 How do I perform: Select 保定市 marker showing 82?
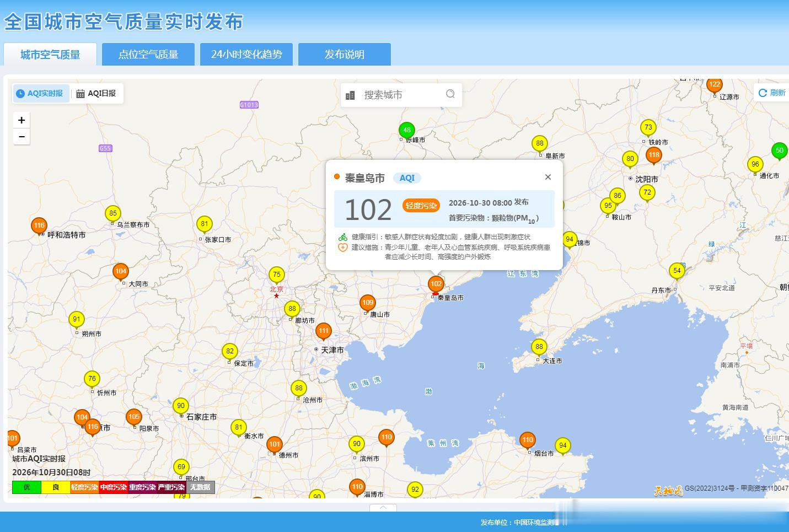point(230,352)
